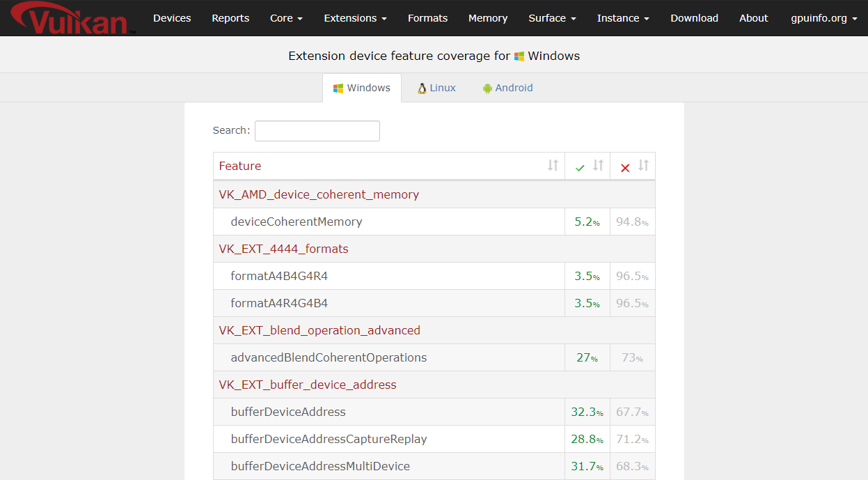Screen dimensions: 868x480
Task: Open the Reports page
Action: point(230,18)
